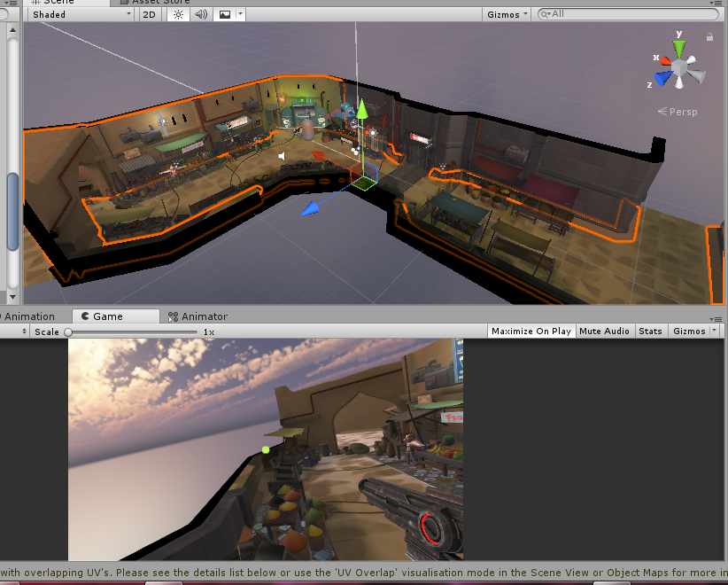
Task: Click the center cube of orientation gizmo
Action: click(679, 68)
